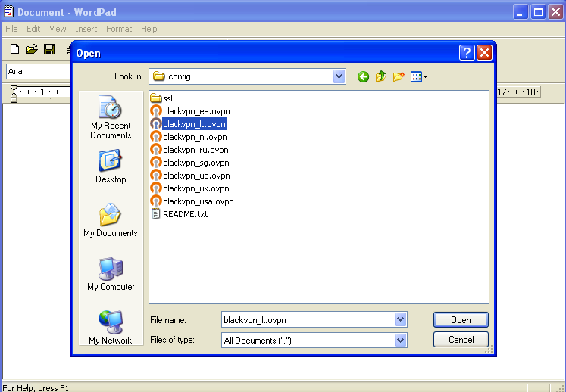566x392 pixels.
Task: Open the Insert menu in WordPad
Action: [x=86, y=29]
